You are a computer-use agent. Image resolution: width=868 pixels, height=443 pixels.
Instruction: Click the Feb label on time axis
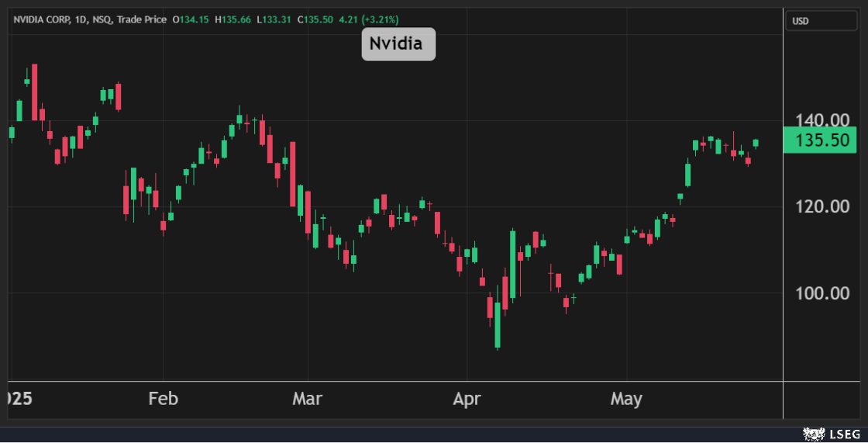click(164, 399)
